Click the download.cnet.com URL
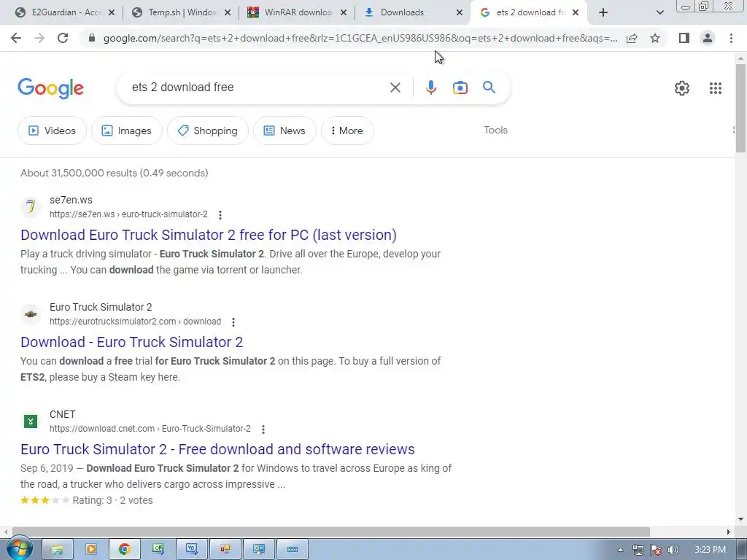This screenshot has width=747, height=560. (x=150, y=429)
